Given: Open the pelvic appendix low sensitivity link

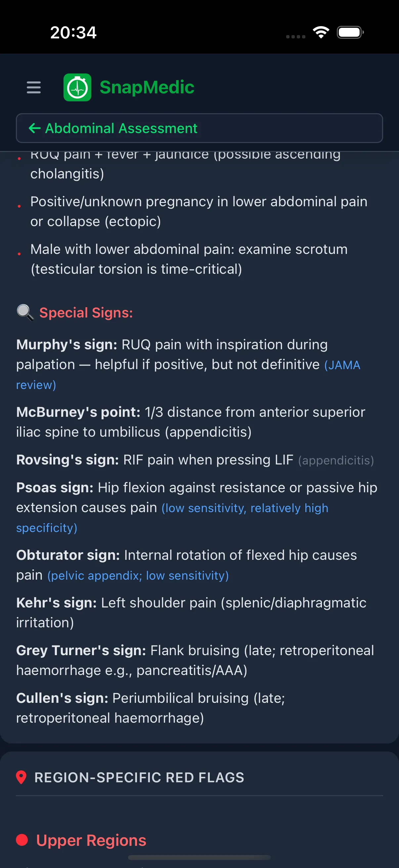Looking at the screenshot, I should (138, 575).
